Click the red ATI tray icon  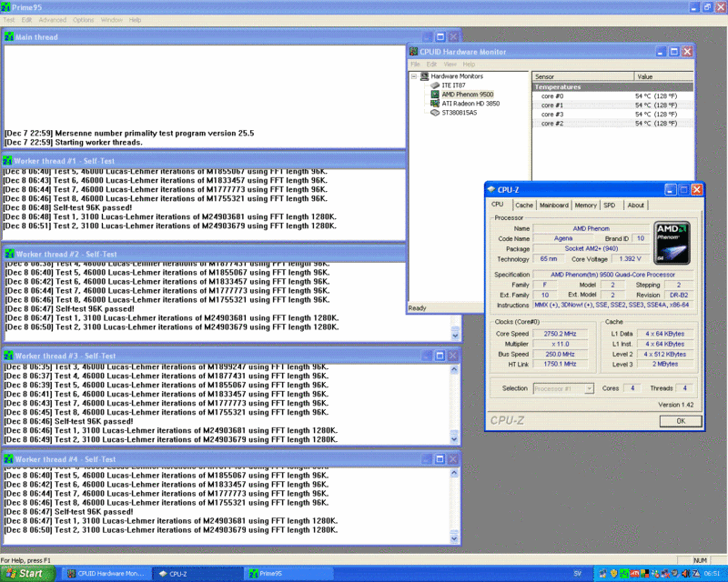point(634,574)
